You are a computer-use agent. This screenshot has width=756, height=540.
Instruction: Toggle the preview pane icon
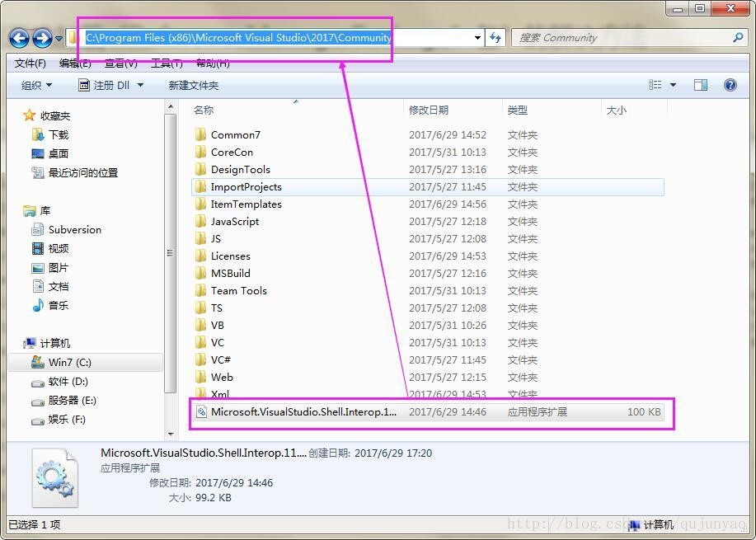(x=701, y=86)
